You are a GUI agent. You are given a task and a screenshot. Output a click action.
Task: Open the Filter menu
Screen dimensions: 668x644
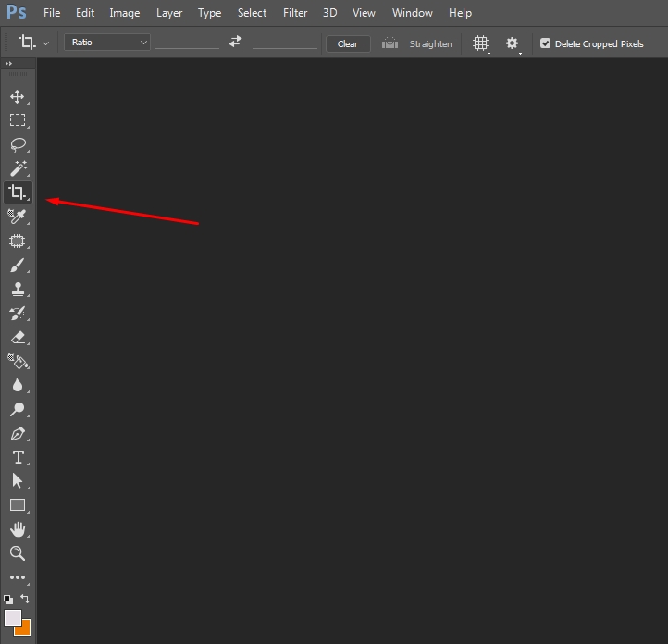click(x=295, y=13)
